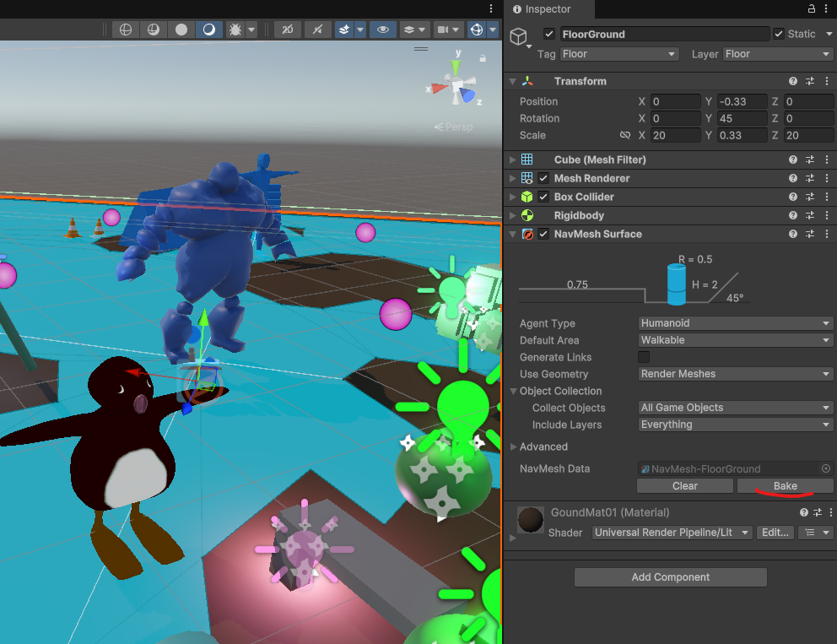
Task: Toggle constrained proportions scale link icon
Action: pos(625,135)
